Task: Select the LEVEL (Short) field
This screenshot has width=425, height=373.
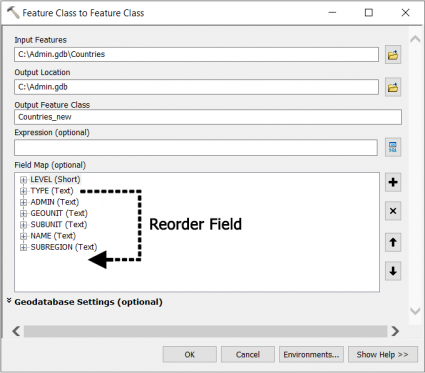Action: (x=55, y=179)
